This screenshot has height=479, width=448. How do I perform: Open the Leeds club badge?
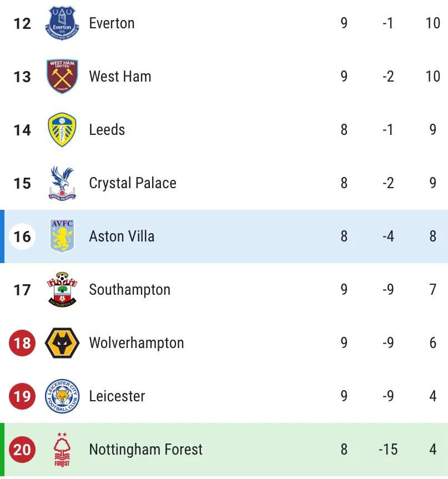tap(62, 130)
